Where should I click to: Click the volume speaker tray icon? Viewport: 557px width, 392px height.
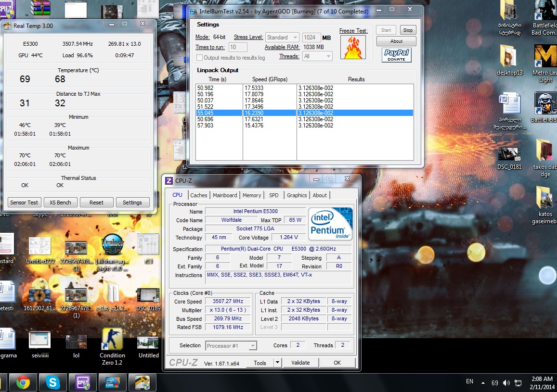(x=506, y=383)
